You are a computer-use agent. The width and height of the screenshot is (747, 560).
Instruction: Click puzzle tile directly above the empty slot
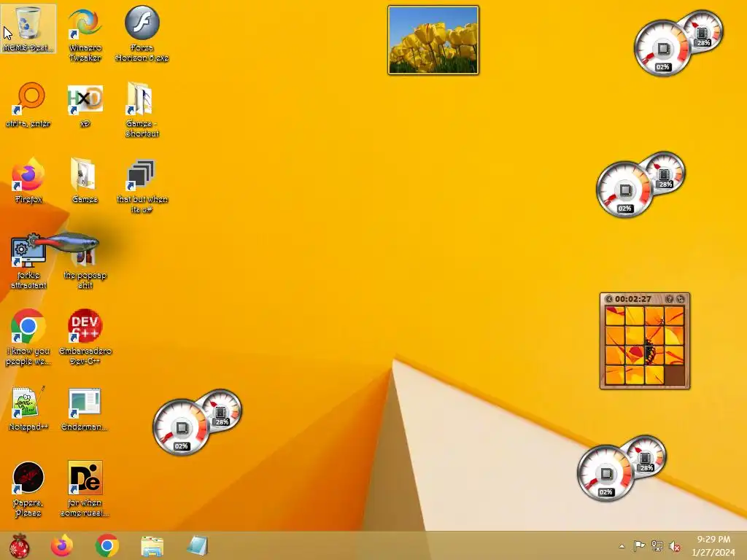675,355
